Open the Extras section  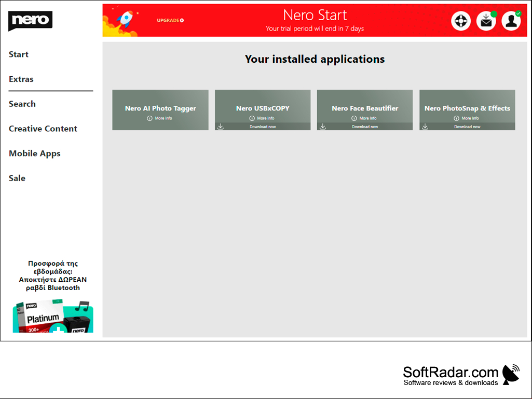tap(21, 79)
